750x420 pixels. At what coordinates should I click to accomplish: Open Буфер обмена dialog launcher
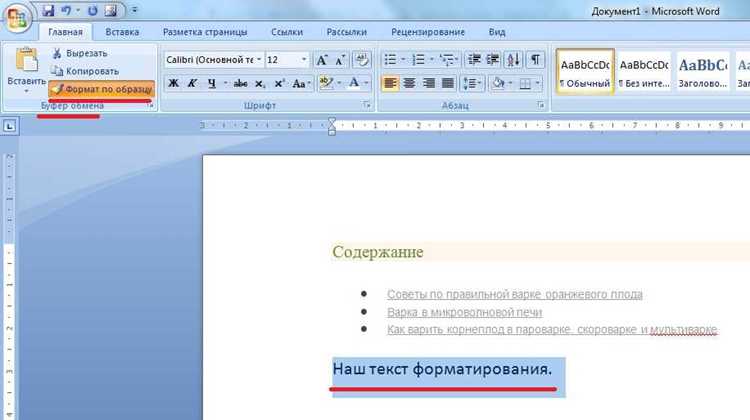[x=151, y=106]
